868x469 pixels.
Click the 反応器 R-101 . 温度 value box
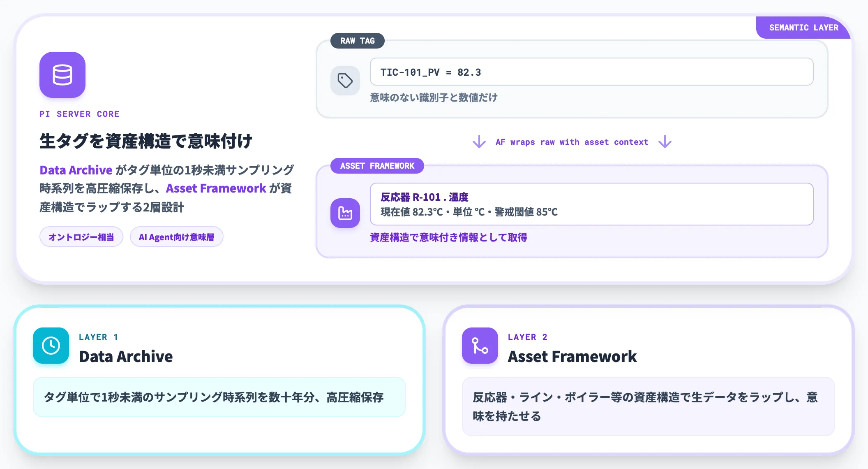pos(592,204)
